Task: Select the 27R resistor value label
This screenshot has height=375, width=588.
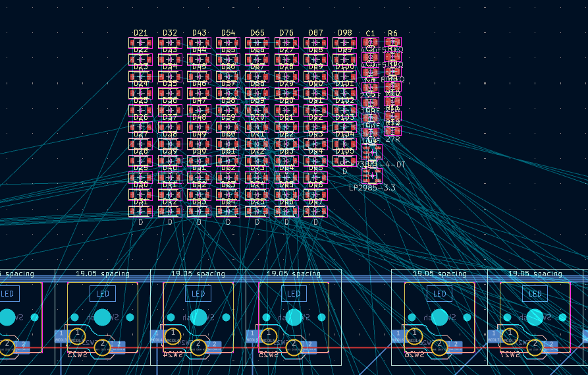Action: click(x=392, y=139)
